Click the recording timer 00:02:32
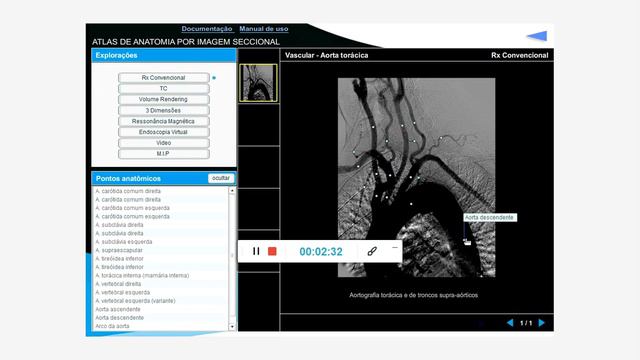This screenshot has height=360, width=640. (321, 251)
